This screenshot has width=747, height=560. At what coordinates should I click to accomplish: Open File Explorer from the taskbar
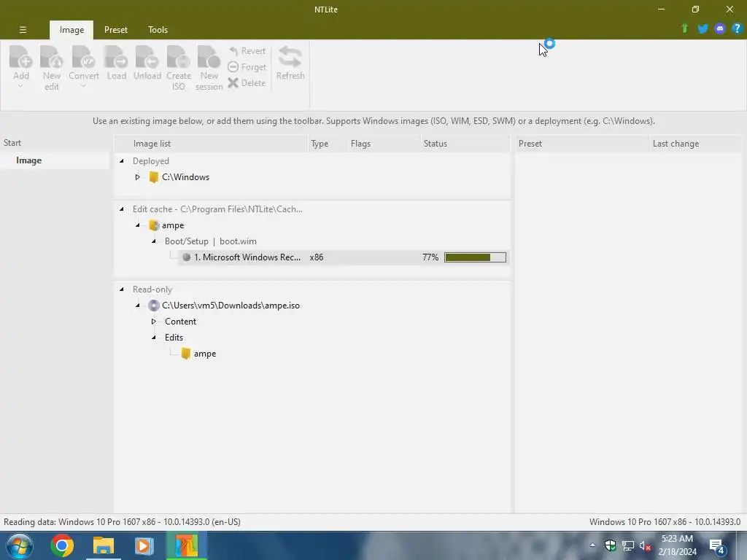tap(104, 545)
